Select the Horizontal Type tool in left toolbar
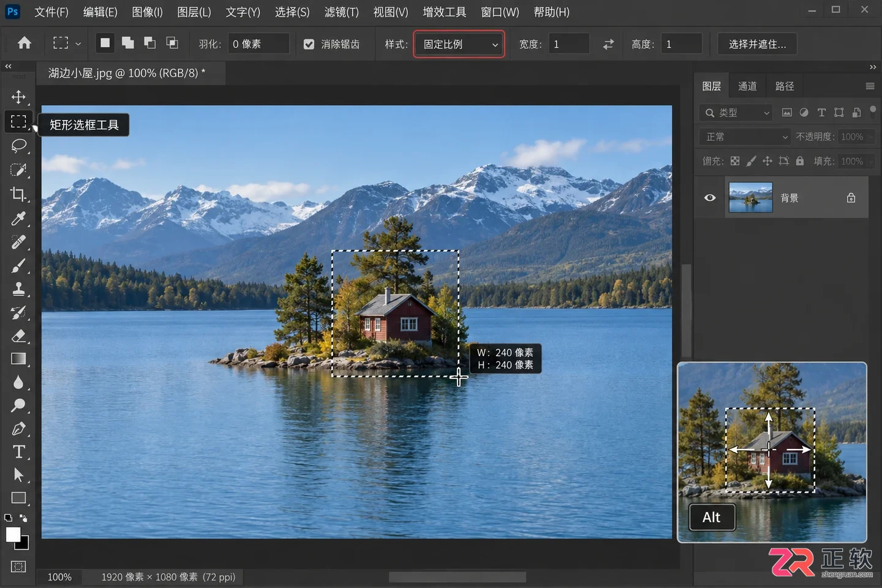This screenshot has width=882, height=588. [18, 451]
